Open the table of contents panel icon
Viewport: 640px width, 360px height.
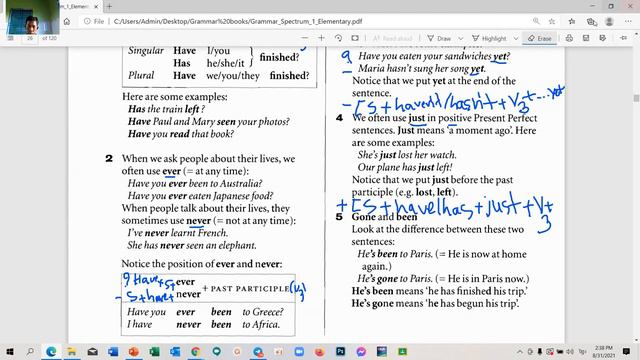point(11,38)
